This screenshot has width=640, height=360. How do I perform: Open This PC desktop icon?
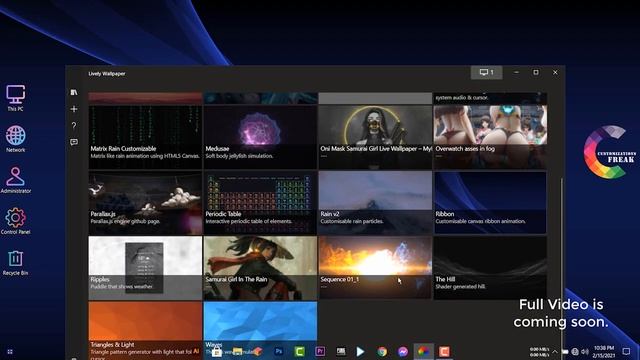16,98
